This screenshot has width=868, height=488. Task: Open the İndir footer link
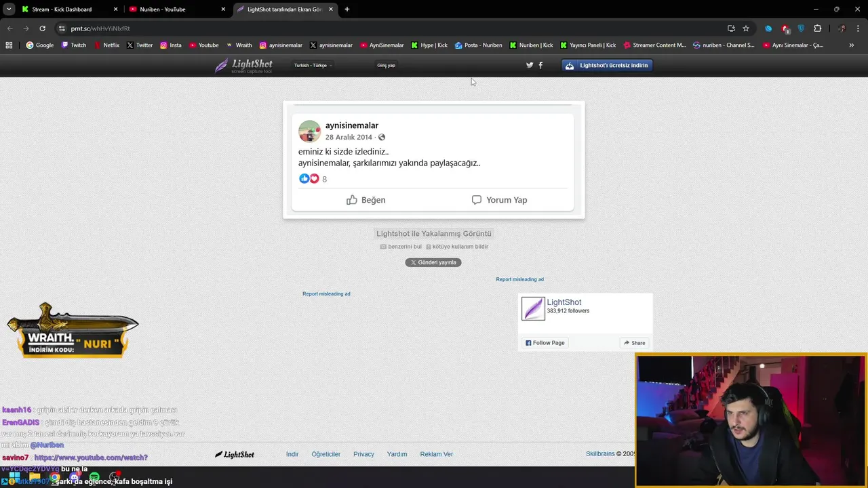(x=292, y=454)
